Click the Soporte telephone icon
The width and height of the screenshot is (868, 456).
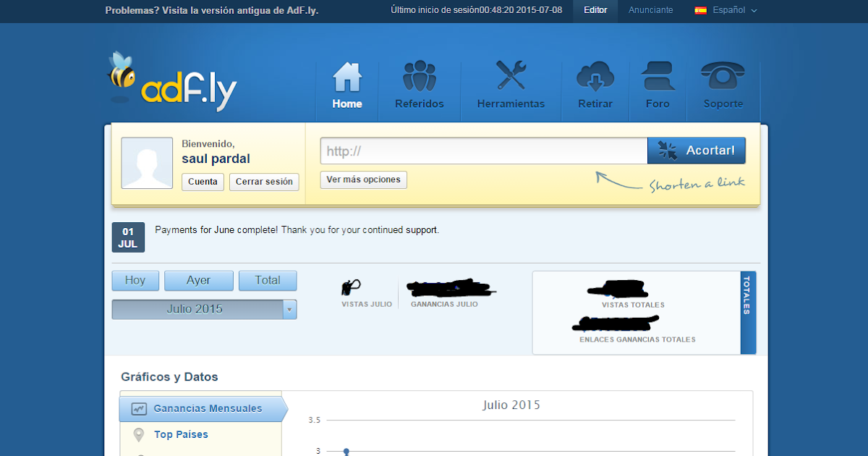click(723, 76)
